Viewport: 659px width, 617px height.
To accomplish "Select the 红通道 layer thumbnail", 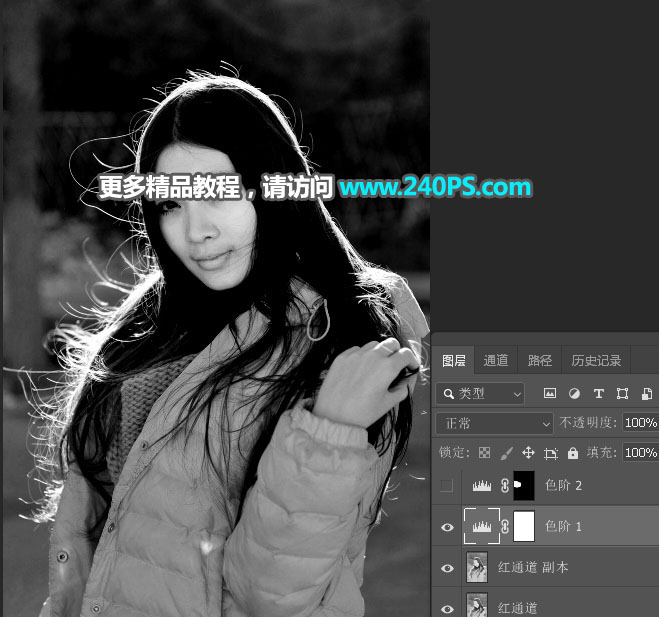I will point(477,605).
